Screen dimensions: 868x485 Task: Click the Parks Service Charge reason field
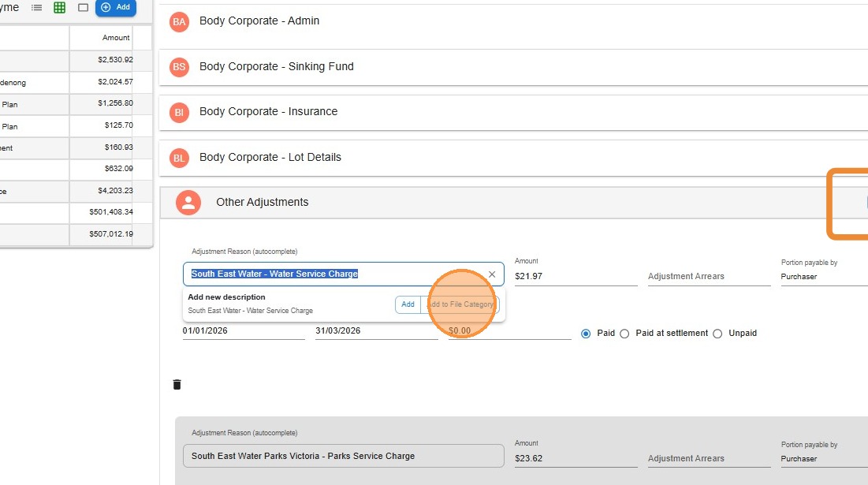coord(343,456)
